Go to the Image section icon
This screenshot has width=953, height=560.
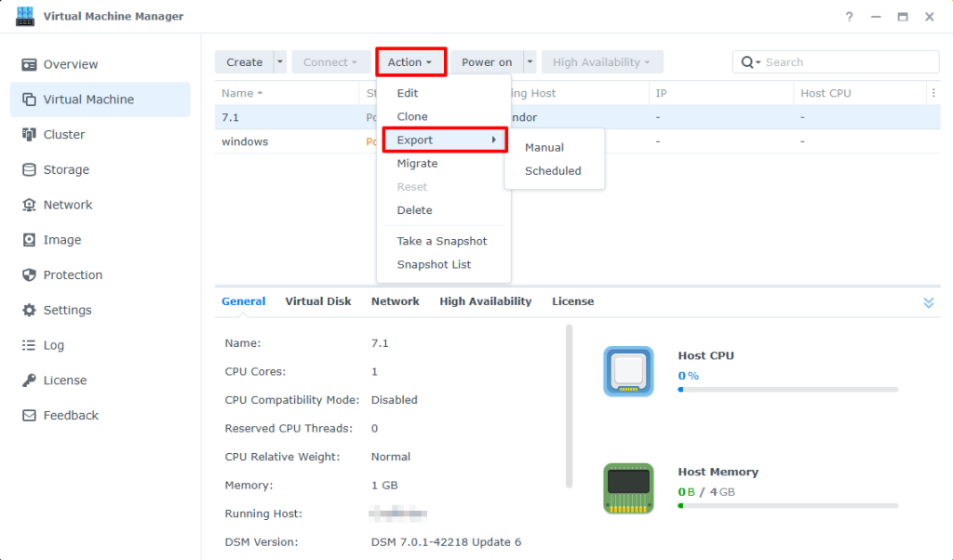pos(29,240)
